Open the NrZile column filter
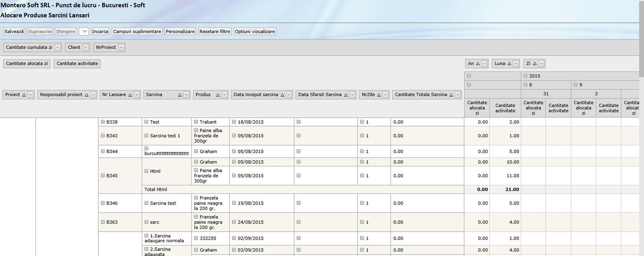The image size is (644, 256). coord(386,95)
